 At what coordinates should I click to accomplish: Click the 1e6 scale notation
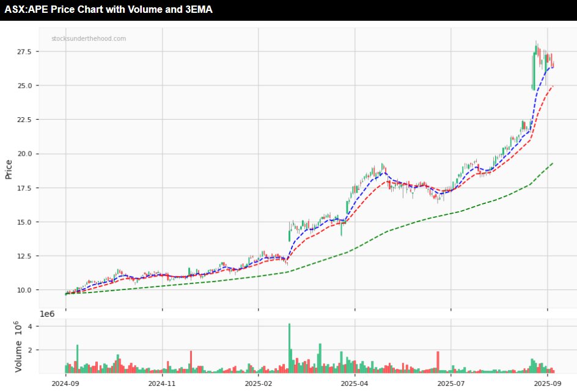pyautogui.click(x=48, y=314)
